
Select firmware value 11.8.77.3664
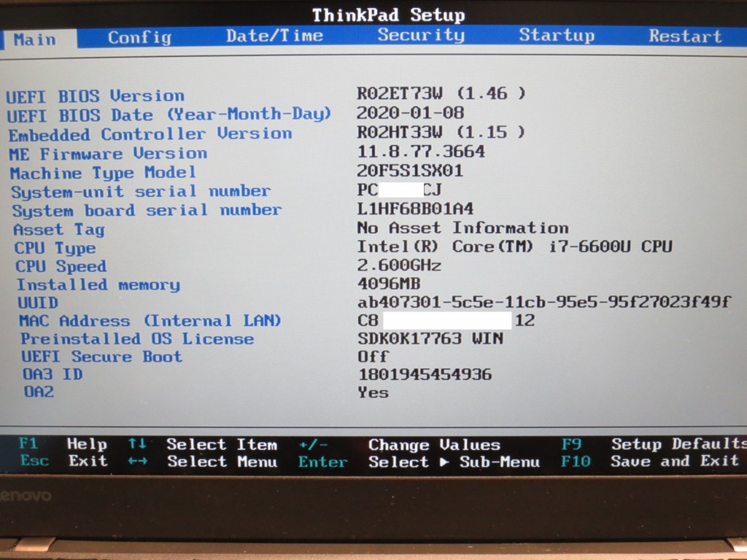coord(421,152)
